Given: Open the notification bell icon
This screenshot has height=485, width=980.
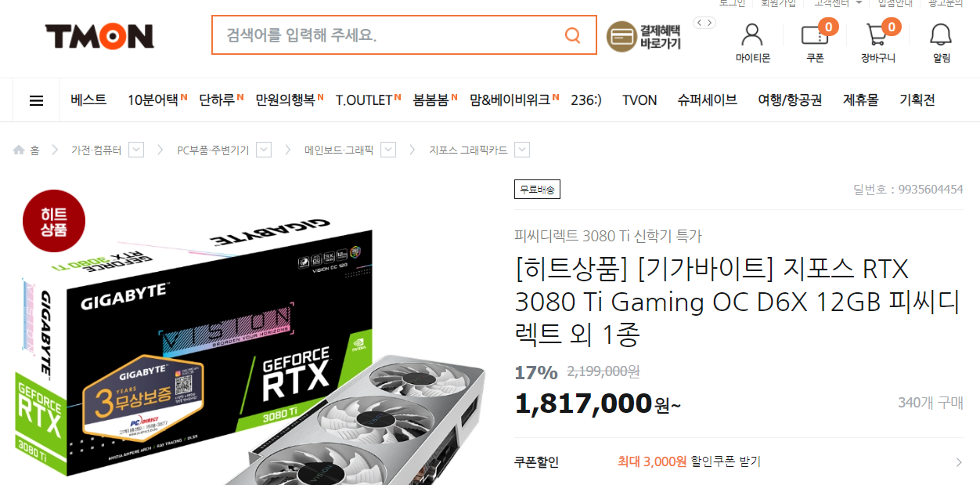Looking at the screenshot, I should coord(941,35).
